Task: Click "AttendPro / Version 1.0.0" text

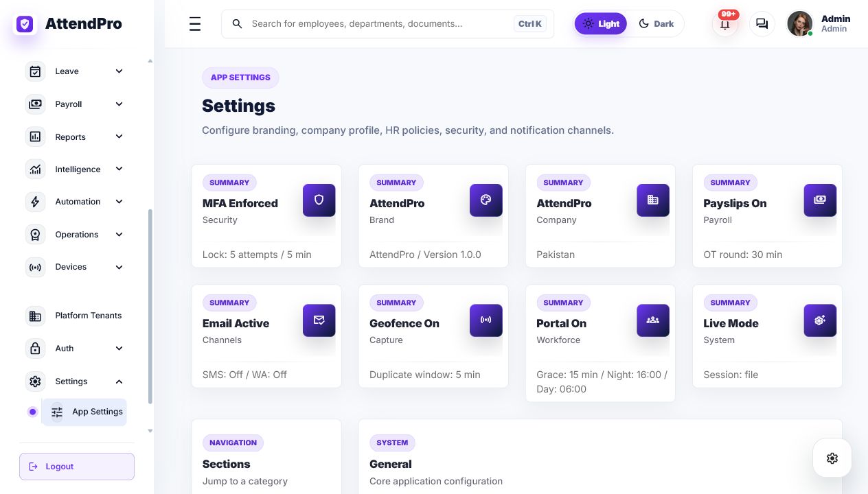Action: (425, 255)
